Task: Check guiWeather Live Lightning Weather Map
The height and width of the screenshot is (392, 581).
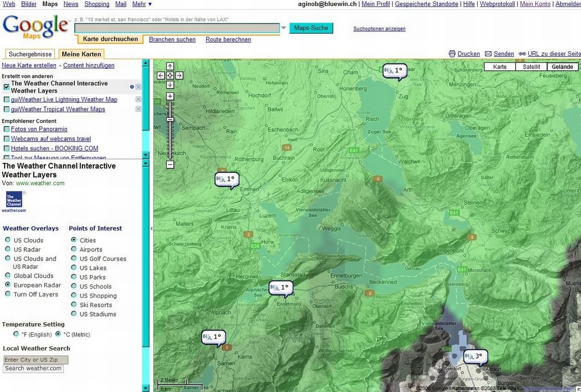Action: coord(6,99)
